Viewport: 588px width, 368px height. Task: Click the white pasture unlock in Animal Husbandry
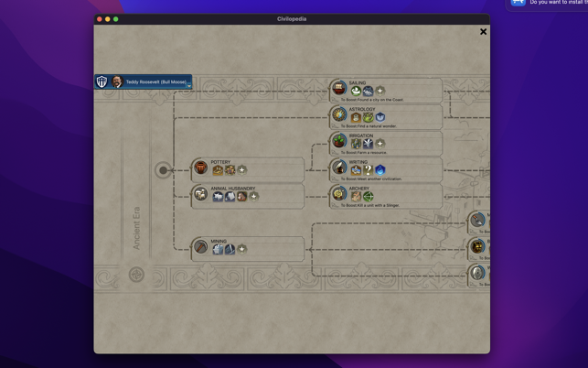[218, 197]
